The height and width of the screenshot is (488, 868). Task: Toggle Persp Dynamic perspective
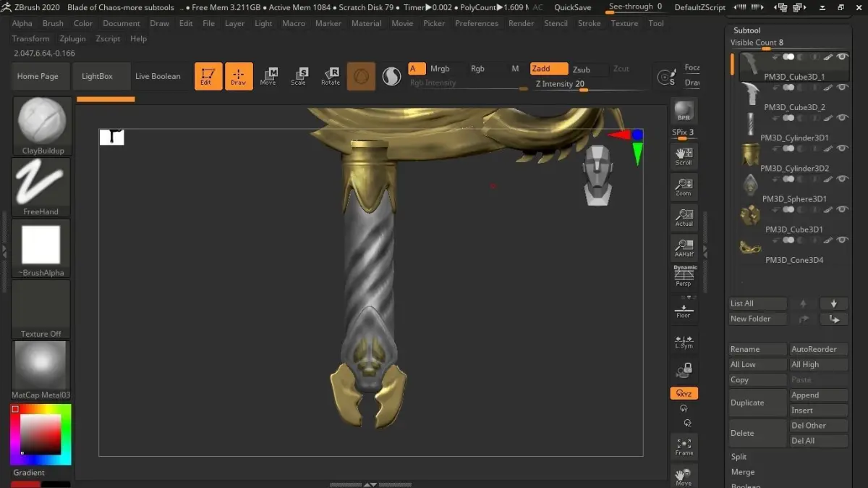pyautogui.click(x=684, y=276)
